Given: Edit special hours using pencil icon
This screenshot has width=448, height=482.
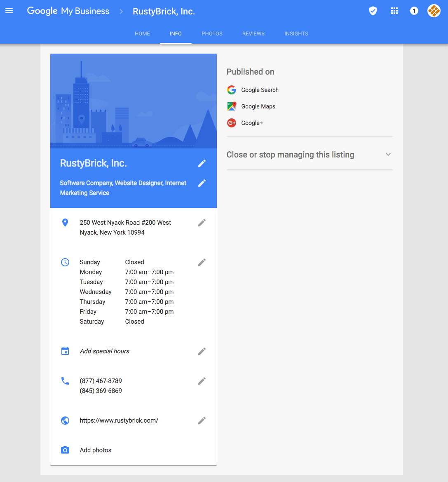Looking at the screenshot, I should (202, 351).
